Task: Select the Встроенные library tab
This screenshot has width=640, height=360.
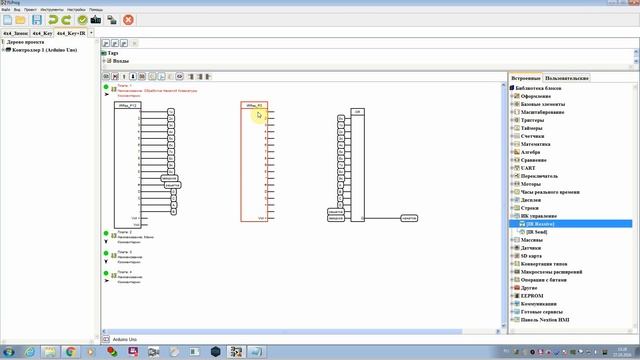Action: (526, 78)
